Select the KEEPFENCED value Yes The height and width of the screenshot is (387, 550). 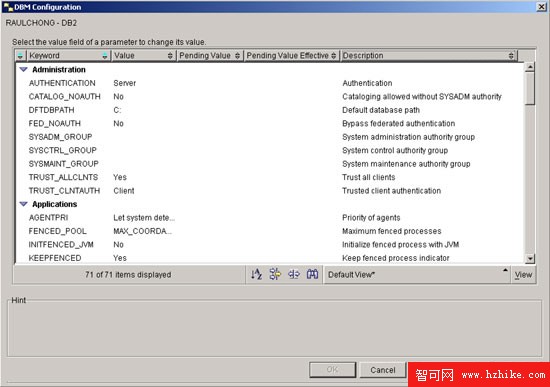coord(120,258)
